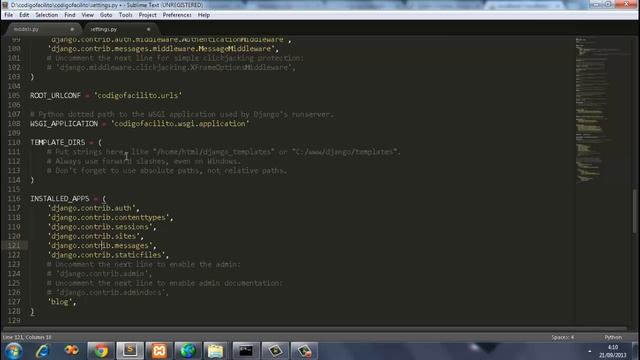Click the WSGI dotted path comment line
The width and height of the screenshot is (640, 360).
182,114
